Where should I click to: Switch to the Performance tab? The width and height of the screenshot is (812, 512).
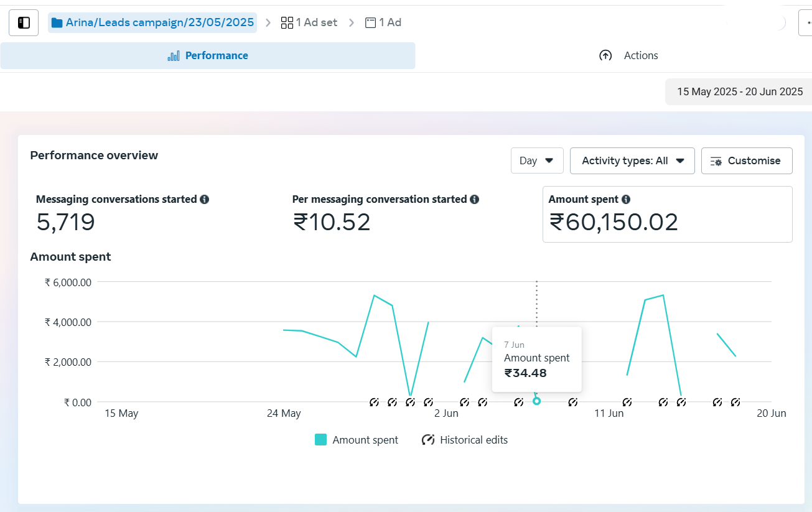pos(208,56)
